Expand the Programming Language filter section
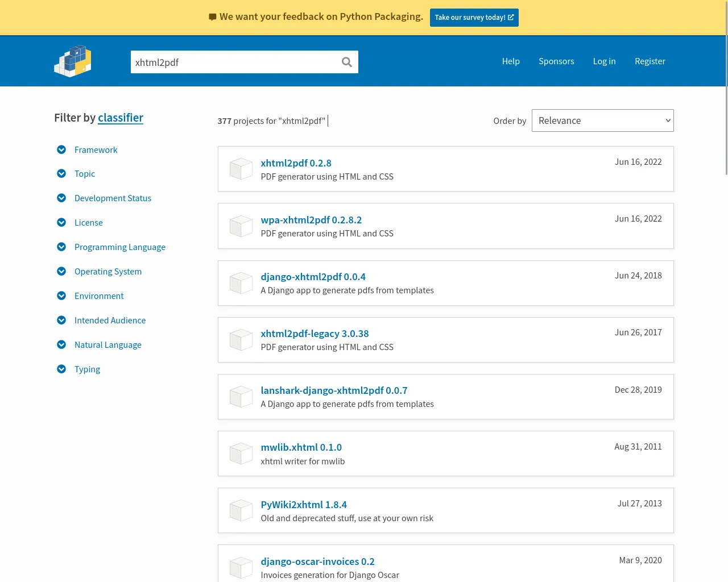 119,247
